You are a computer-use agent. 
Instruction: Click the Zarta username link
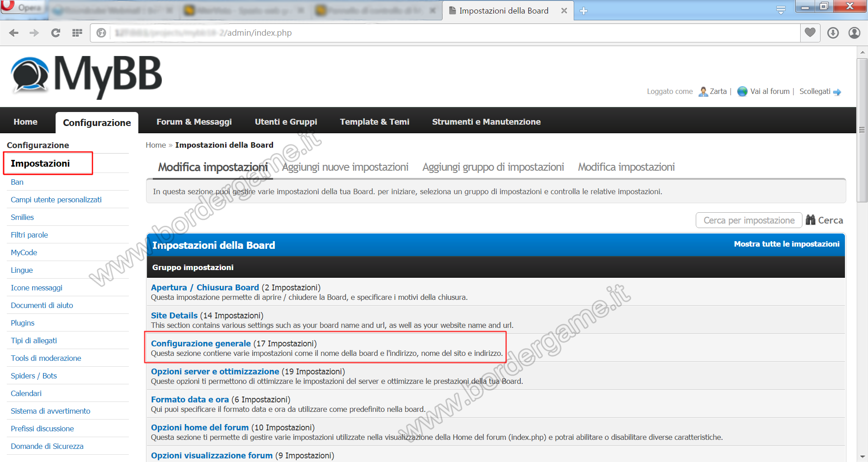718,91
